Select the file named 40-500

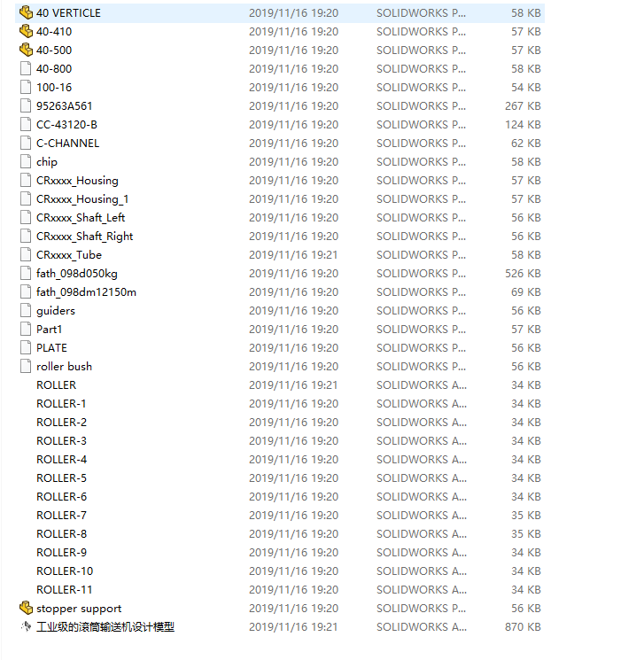(x=54, y=50)
